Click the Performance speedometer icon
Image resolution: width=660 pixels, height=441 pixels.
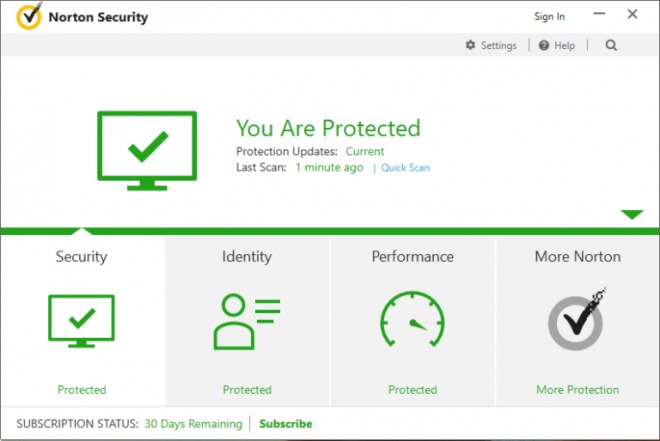click(412, 319)
